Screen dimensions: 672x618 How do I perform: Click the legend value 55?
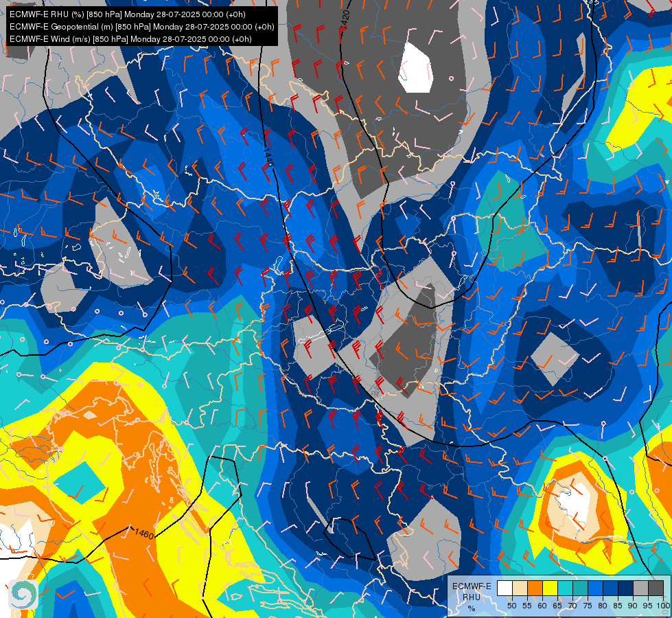(527, 606)
